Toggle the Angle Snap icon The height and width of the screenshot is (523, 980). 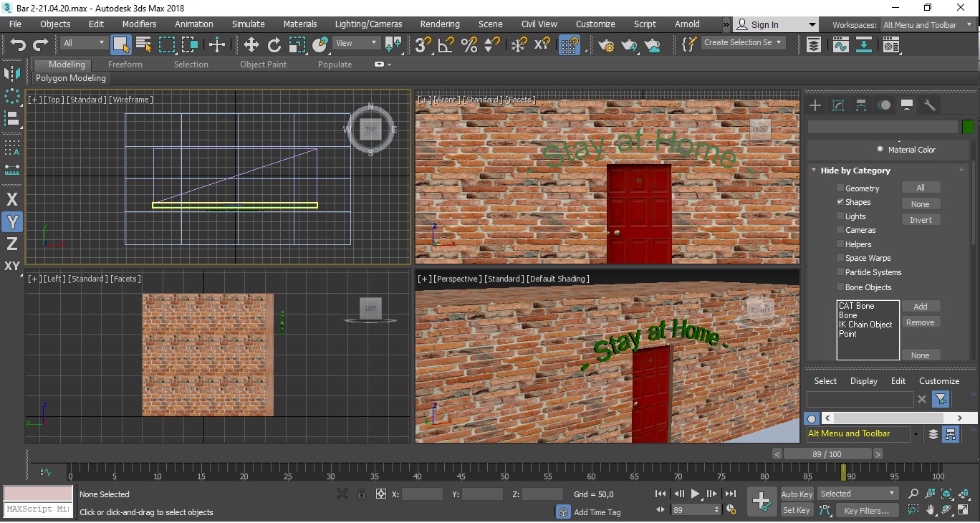coord(446,44)
